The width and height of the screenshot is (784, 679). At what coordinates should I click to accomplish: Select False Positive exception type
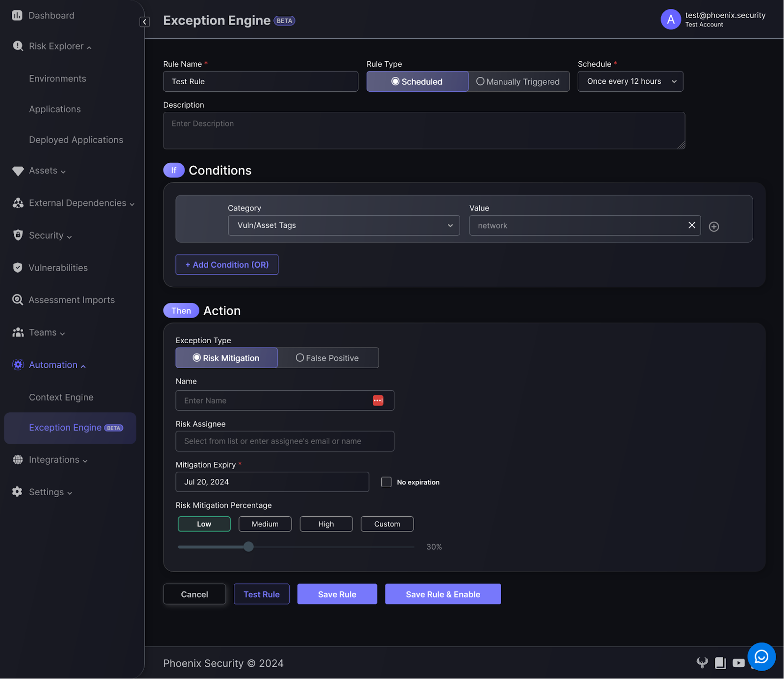point(328,358)
